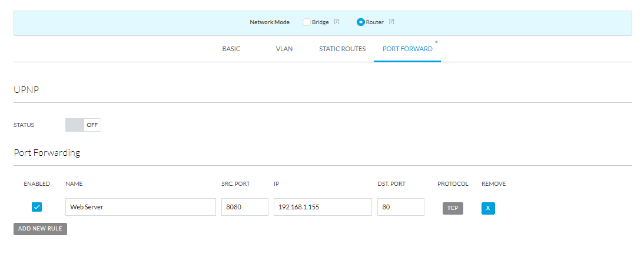Click the IP field showing 192.168.1.155
The image size is (644, 274).
click(x=323, y=207)
